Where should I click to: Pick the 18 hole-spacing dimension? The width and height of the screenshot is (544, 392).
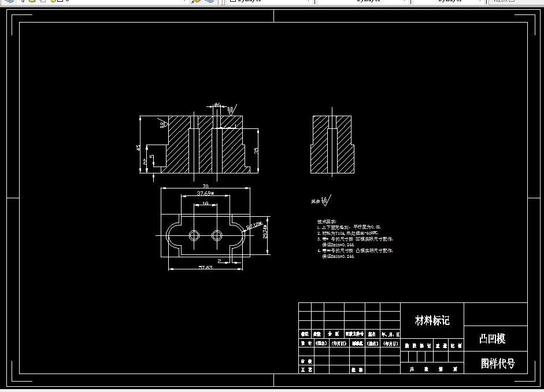205,204
